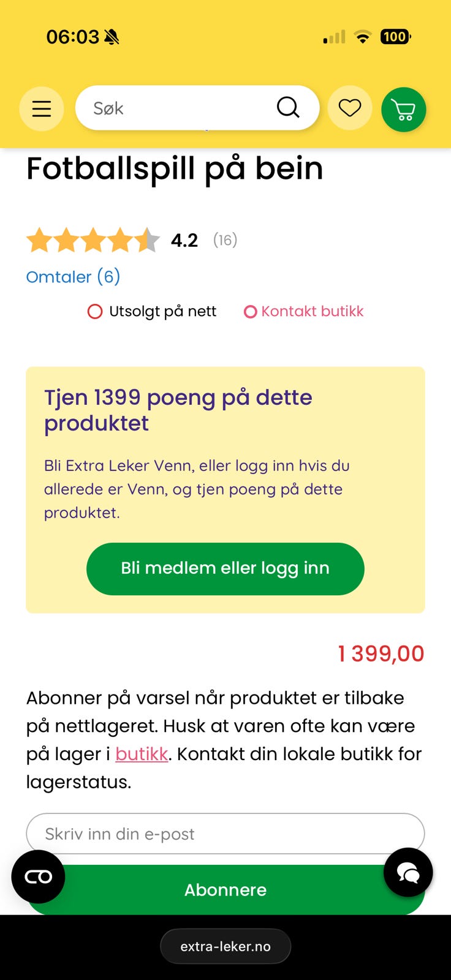Open the wishlist heart icon
The width and height of the screenshot is (451, 980).
click(350, 108)
